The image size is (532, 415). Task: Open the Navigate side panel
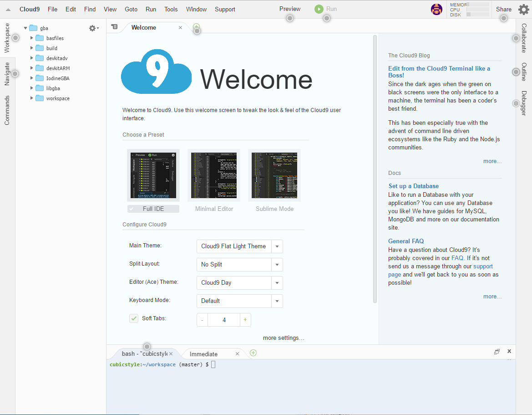click(7, 74)
